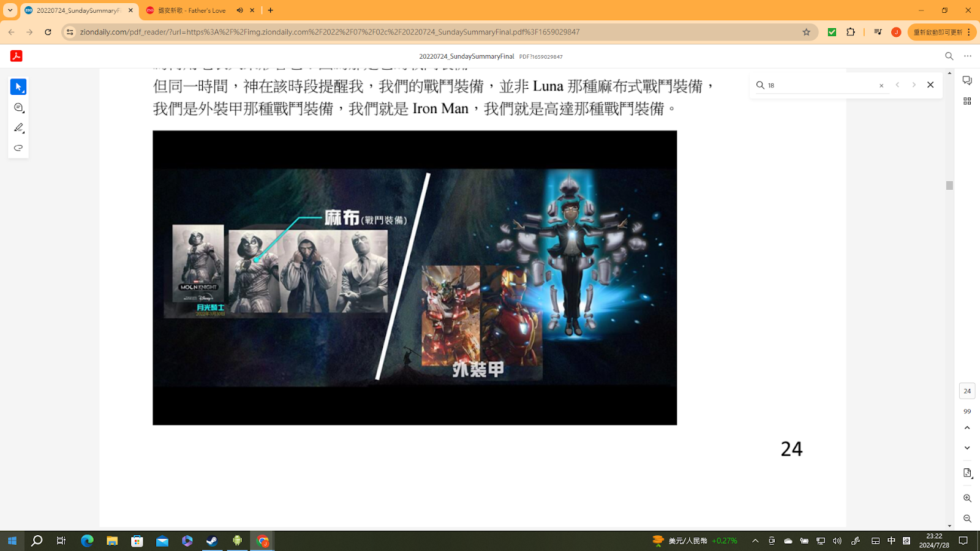Open a new browser tab

point(271,10)
